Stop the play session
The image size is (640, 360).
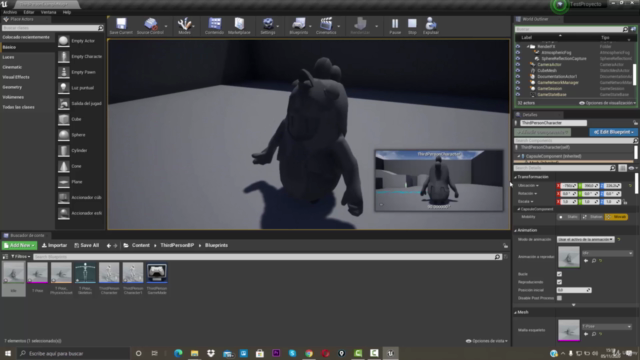(412, 24)
